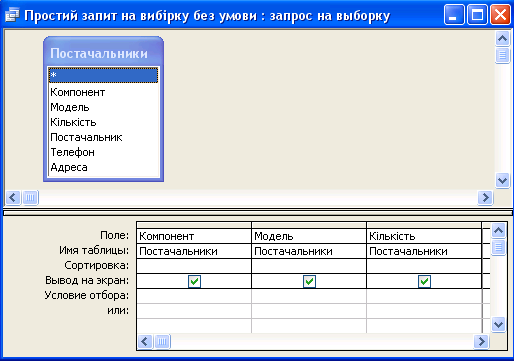The width and height of the screenshot is (514, 361).
Task: Click left arrow of upper pane horizontal scrollbar
Action: [13, 198]
